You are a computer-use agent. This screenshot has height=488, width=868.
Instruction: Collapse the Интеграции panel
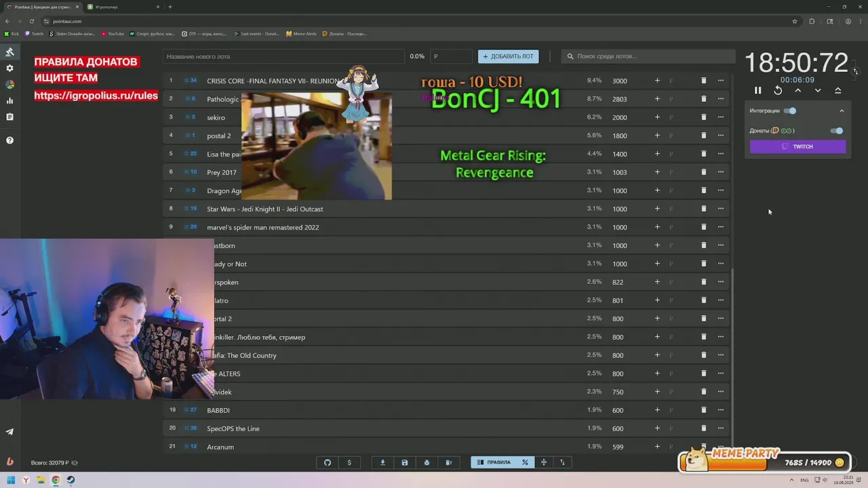coord(842,111)
